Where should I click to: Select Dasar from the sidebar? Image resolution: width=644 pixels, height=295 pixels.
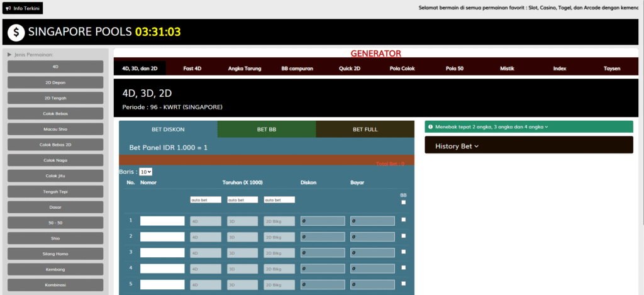pos(55,207)
